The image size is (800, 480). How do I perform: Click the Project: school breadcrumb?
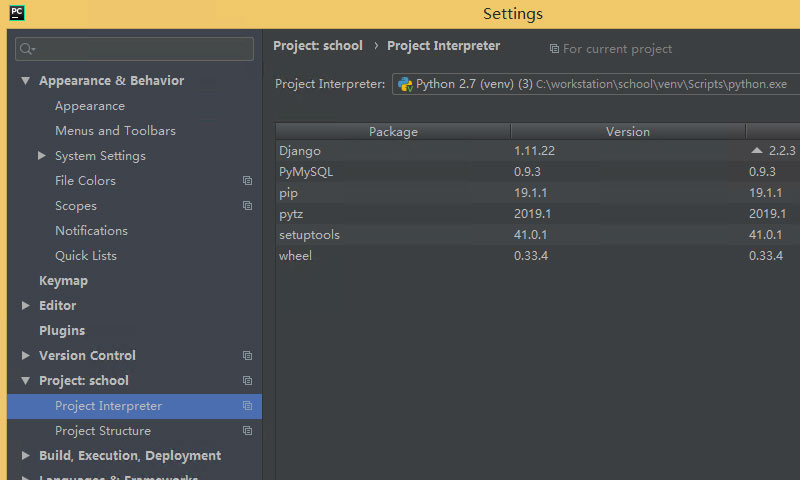[x=318, y=46]
